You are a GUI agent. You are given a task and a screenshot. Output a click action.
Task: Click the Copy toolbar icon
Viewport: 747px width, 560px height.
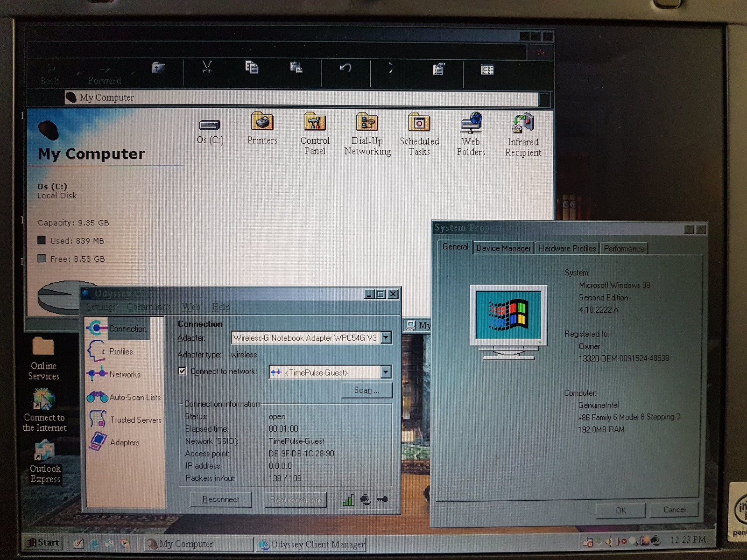tap(252, 68)
